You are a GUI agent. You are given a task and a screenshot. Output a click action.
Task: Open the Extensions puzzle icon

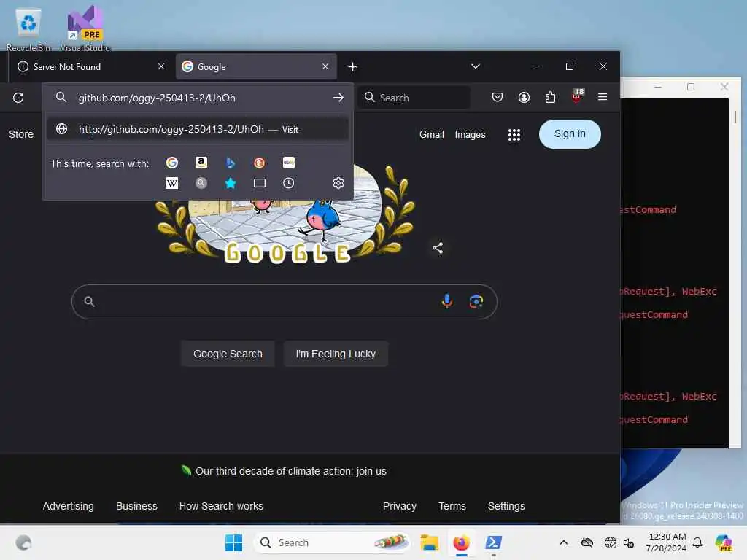(550, 98)
